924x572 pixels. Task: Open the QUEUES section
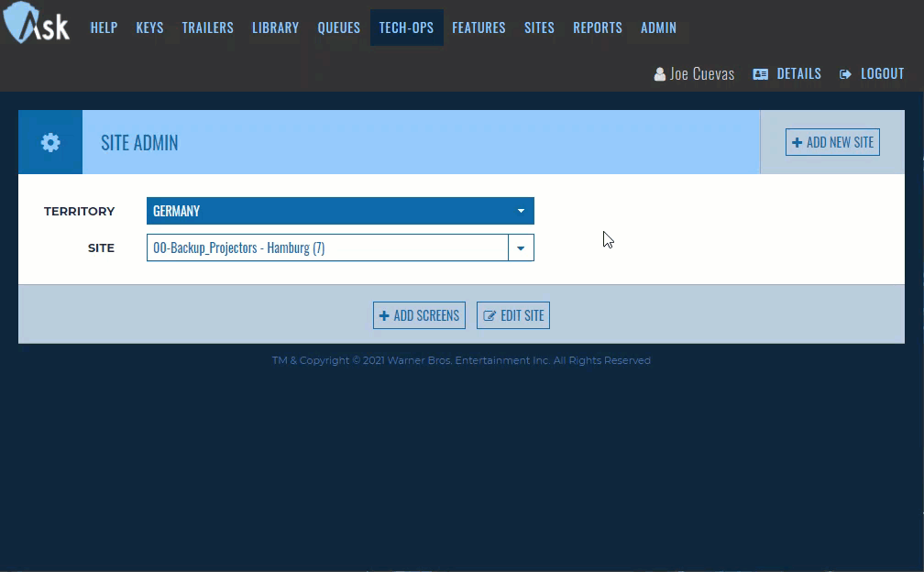[x=338, y=27]
